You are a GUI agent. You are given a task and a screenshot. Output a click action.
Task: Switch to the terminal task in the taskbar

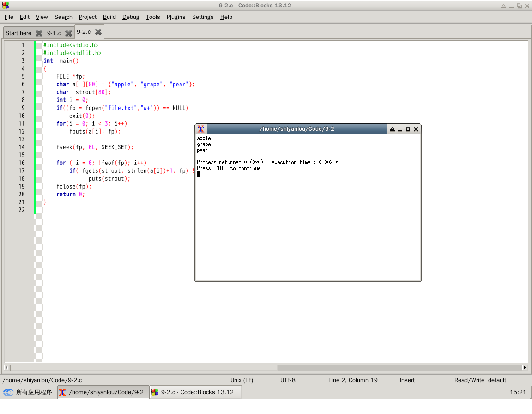tap(103, 392)
